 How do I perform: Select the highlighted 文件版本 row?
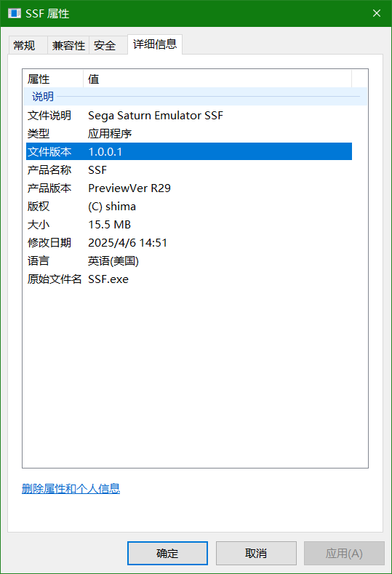click(189, 151)
